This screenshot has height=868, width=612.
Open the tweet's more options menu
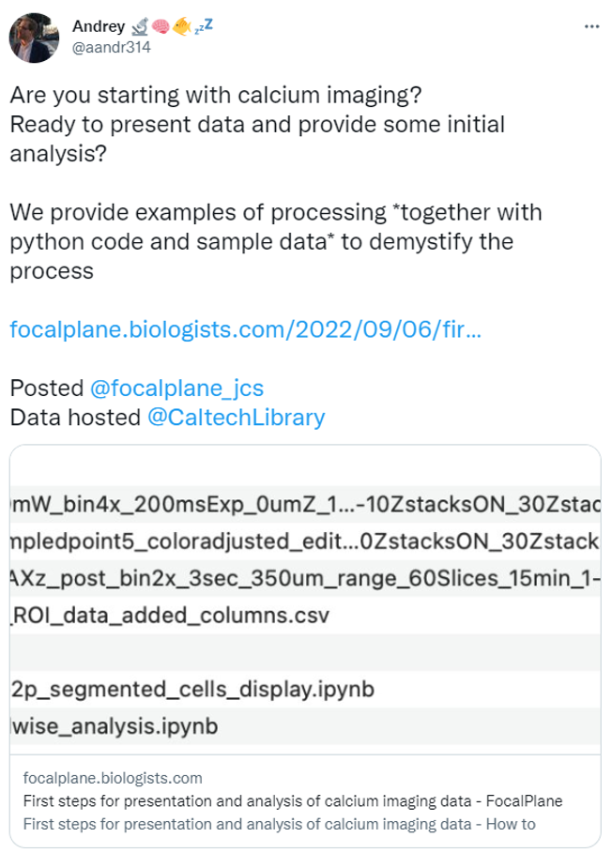point(591,26)
